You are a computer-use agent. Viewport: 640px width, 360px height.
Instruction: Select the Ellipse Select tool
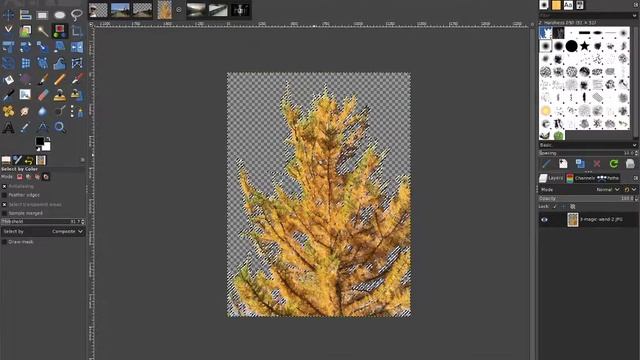point(60,15)
